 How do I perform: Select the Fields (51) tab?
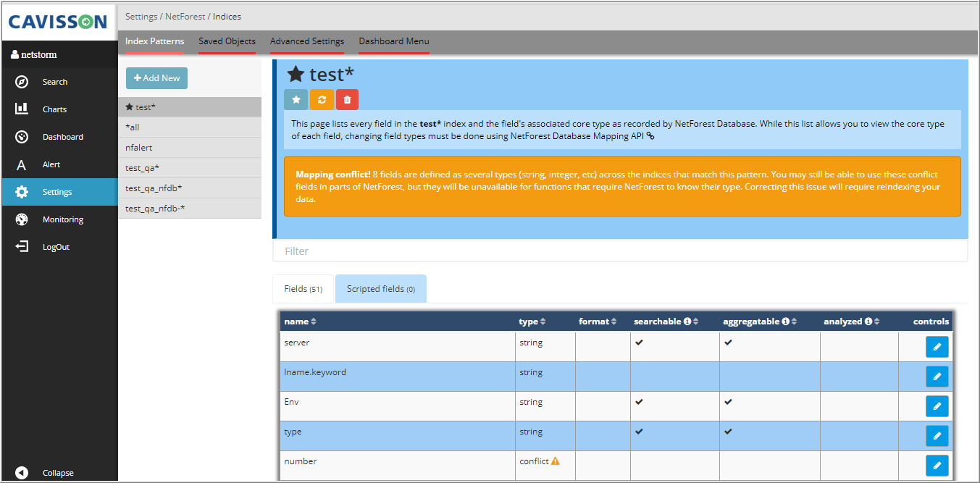point(303,289)
